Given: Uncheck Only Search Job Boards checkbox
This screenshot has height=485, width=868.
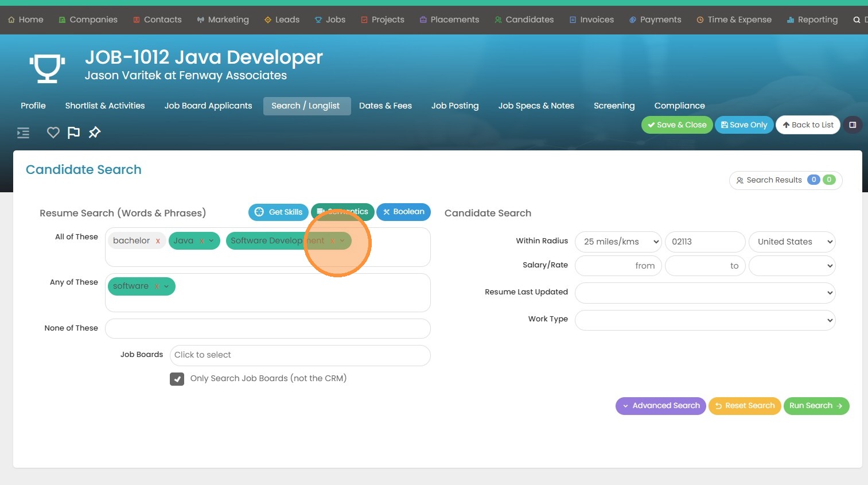Looking at the screenshot, I should 177,379.
